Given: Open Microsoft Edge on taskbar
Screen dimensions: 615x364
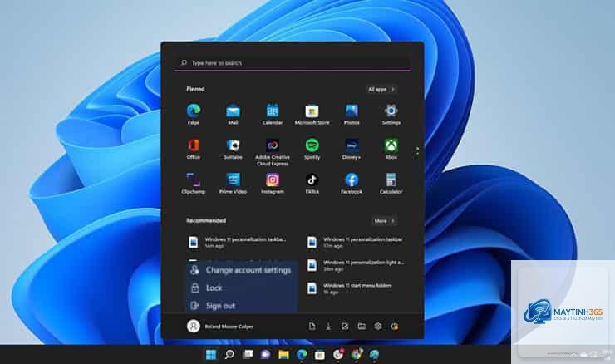Looking at the screenshot, I should pyautogui.click(x=302, y=355).
